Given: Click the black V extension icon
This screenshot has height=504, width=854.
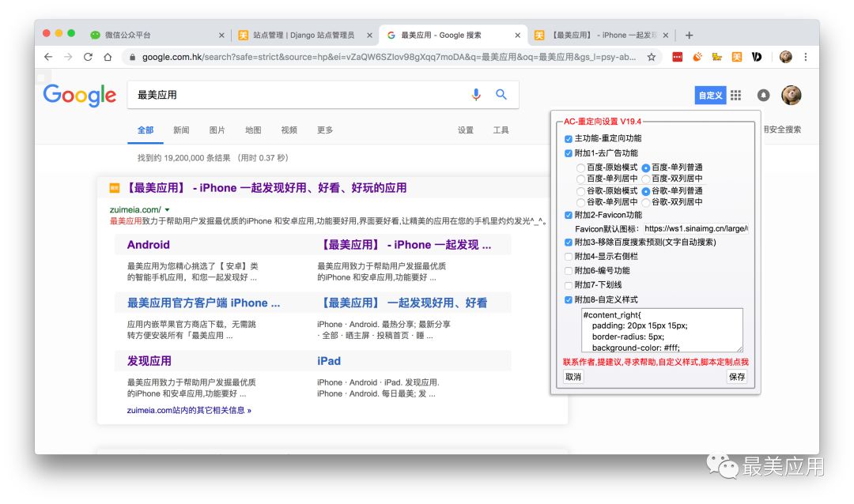Looking at the screenshot, I should [757, 57].
